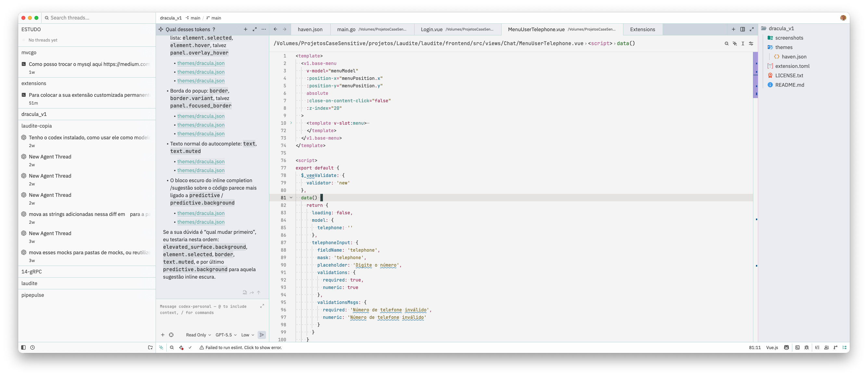Screen dimensions: 868x377
Task: Split the editor pane
Action: coord(742,29)
